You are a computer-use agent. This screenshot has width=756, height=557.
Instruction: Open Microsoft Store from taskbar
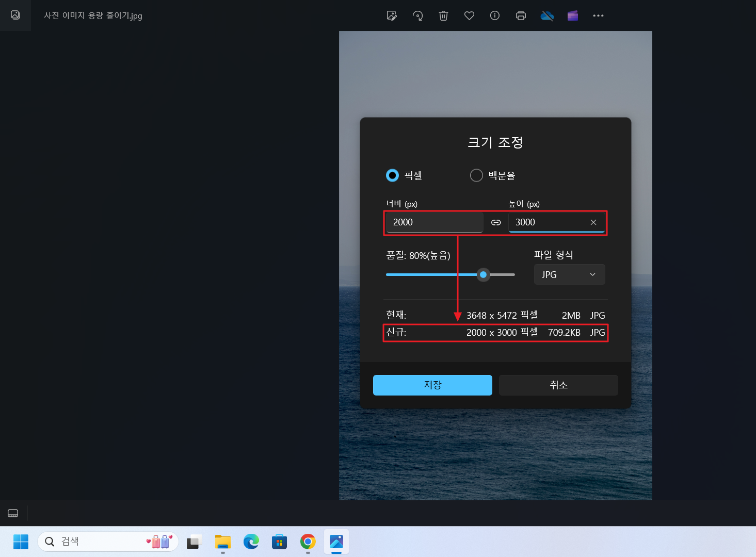click(x=279, y=542)
